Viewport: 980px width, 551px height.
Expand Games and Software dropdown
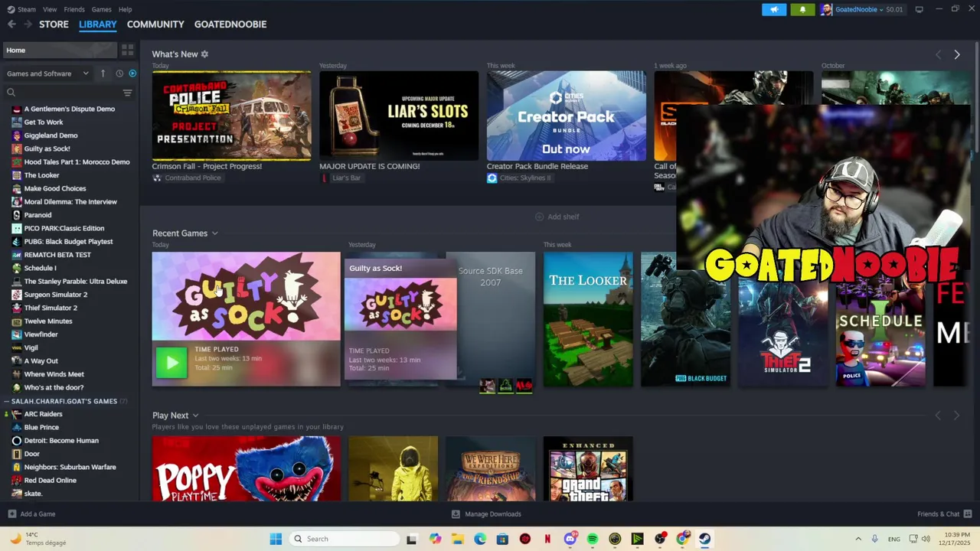[x=47, y=73]
